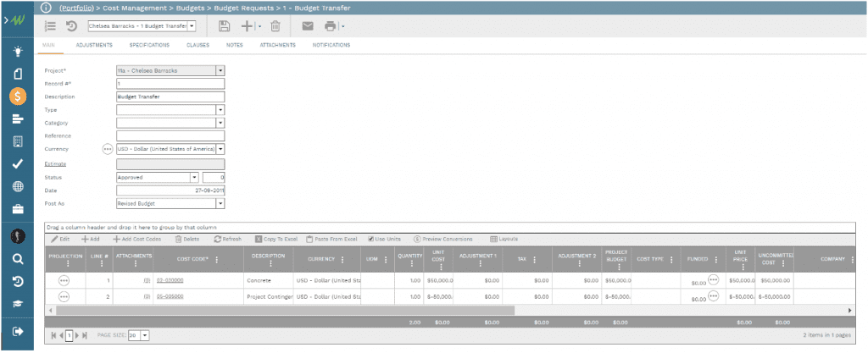
Task: Open cost code 02-030000 link
Action: 170,281
